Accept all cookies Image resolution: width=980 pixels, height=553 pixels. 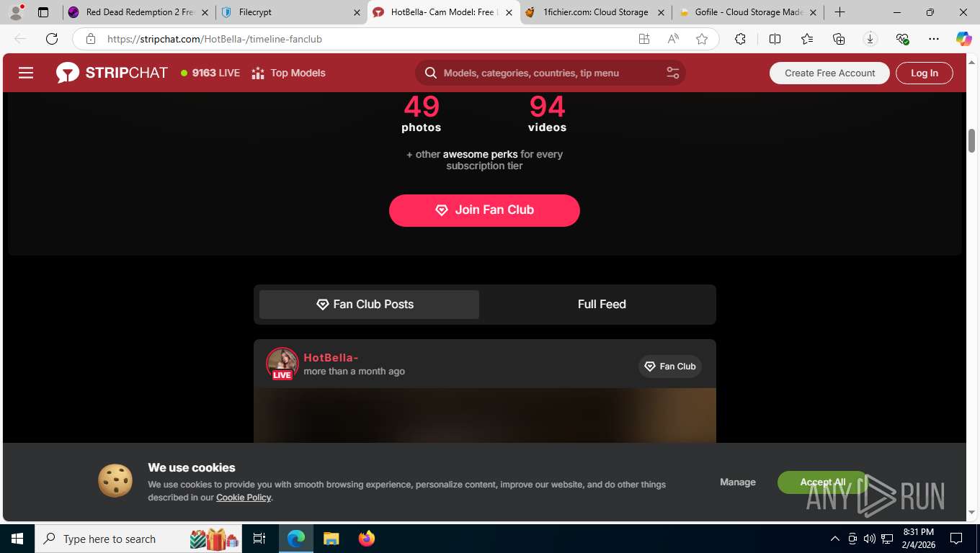(823, 482)
